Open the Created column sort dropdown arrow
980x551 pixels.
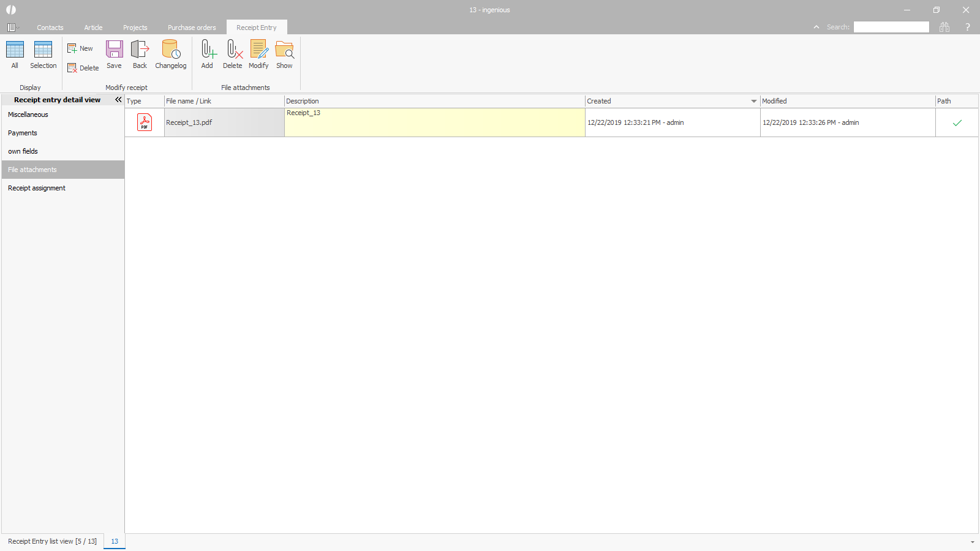click(x=753, y=102)
